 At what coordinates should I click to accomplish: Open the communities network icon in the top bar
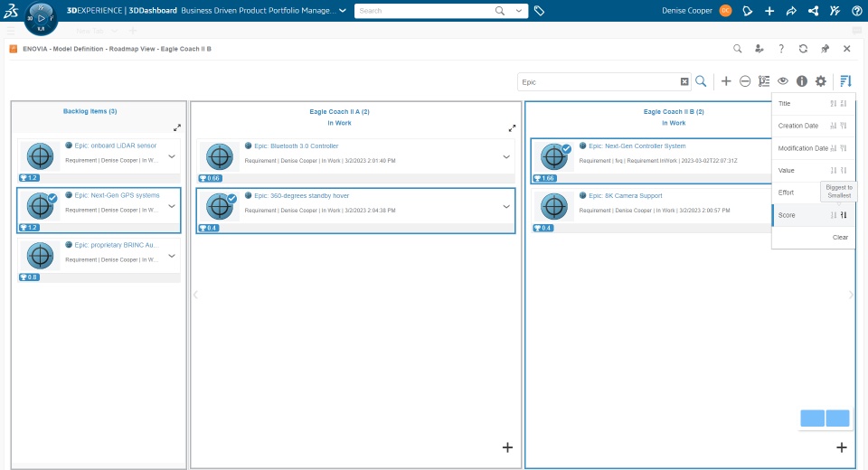coord(813,11)
